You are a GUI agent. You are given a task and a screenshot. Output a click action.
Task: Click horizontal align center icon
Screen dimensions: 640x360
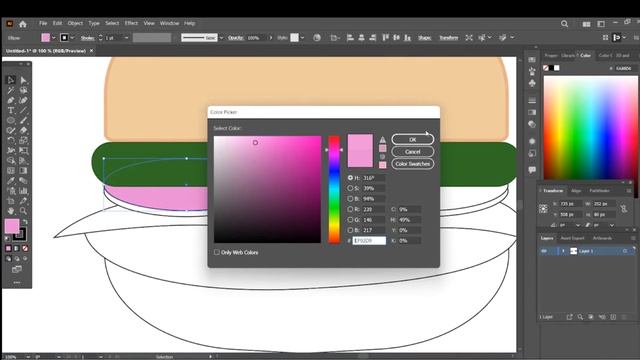(x=361, y=38)
